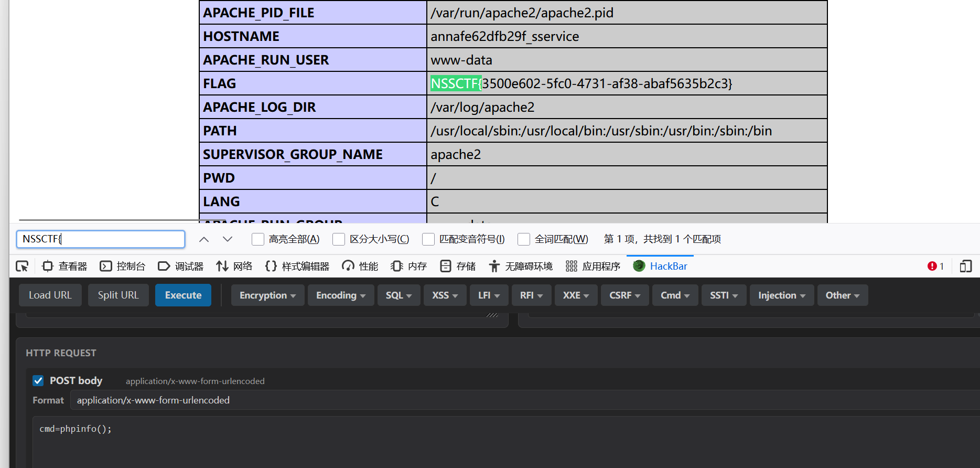Jump to previous find match arrow

(x=204, y=239)
